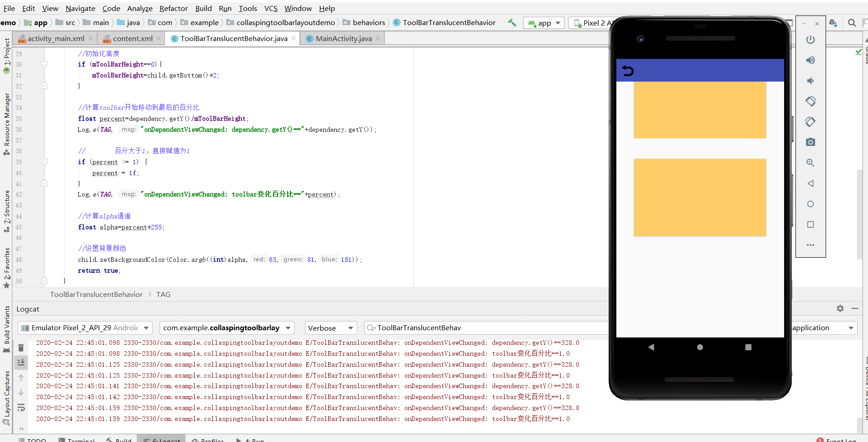This screenshot has height=442, width=868.
Task: Open Emulator Pixel_2_API_29 device dropdown in Logcat
Action: pos(85,328)
